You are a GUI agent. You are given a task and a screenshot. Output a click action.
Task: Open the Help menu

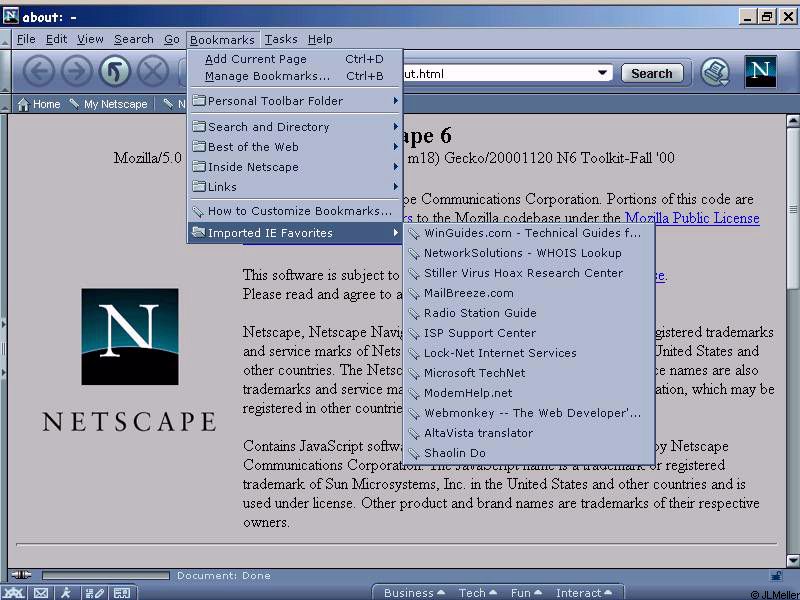[320, 39]
